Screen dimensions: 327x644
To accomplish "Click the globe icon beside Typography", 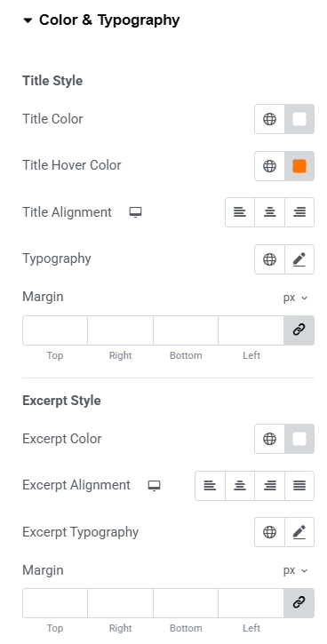I will (269, 259).
